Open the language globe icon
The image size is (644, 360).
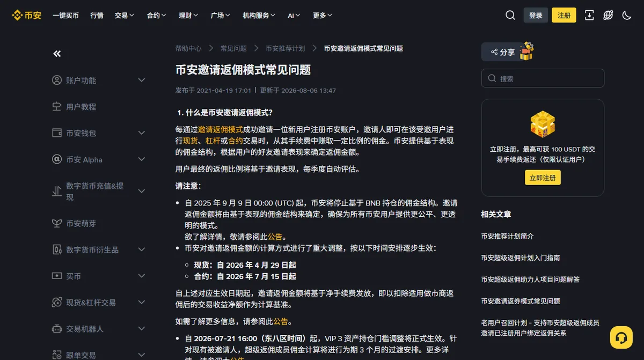(x=608, y=15)
